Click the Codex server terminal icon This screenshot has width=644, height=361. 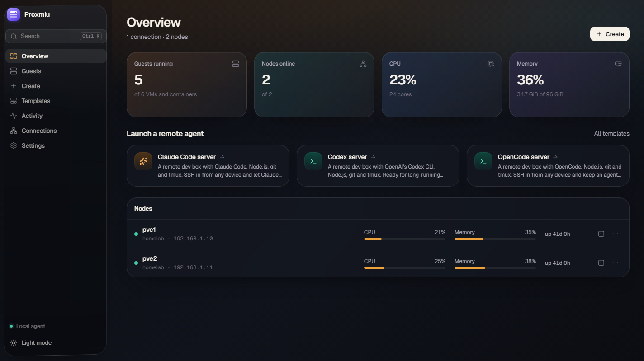(x=313, y=161)
